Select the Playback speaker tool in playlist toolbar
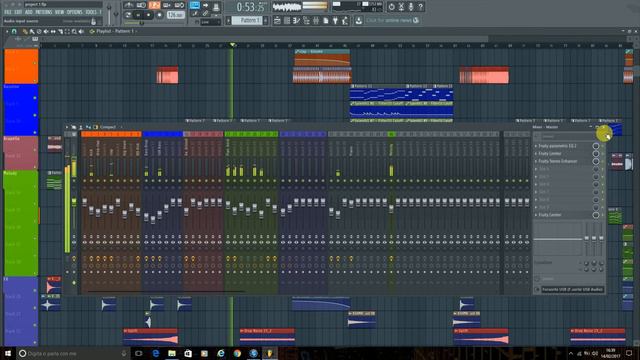This screenshot has height=360, width=640. 81,31
